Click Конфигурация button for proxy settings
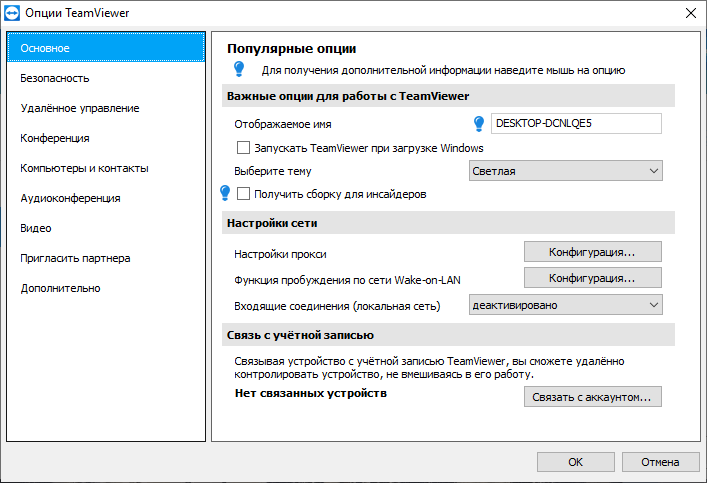707x483 pixels. pos(592,251)
